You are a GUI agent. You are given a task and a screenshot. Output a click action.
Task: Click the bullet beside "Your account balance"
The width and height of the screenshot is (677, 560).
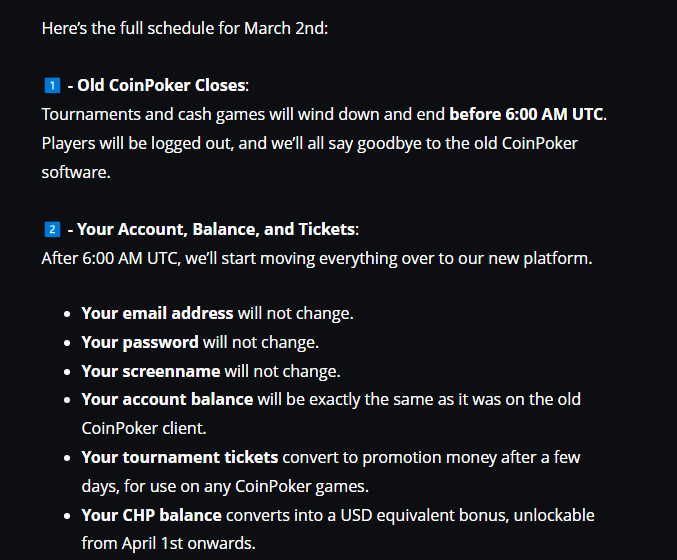coord(69,400)
